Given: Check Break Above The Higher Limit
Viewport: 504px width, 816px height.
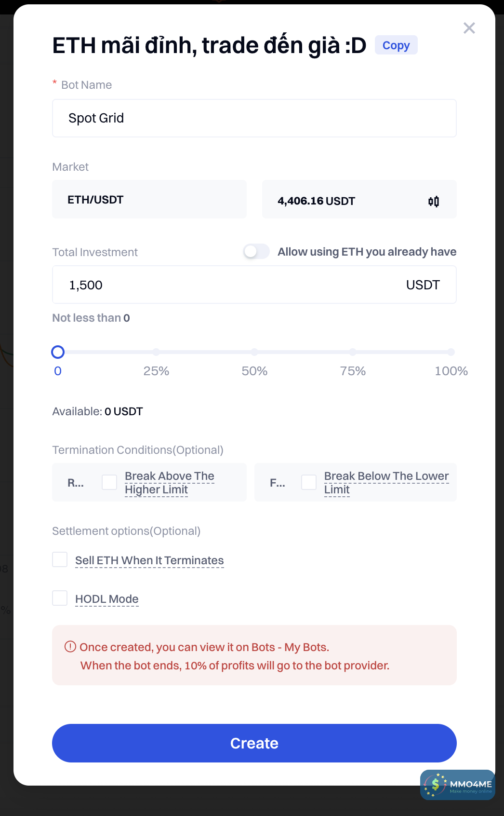Looking at the screenshot, I should point(109,482).
